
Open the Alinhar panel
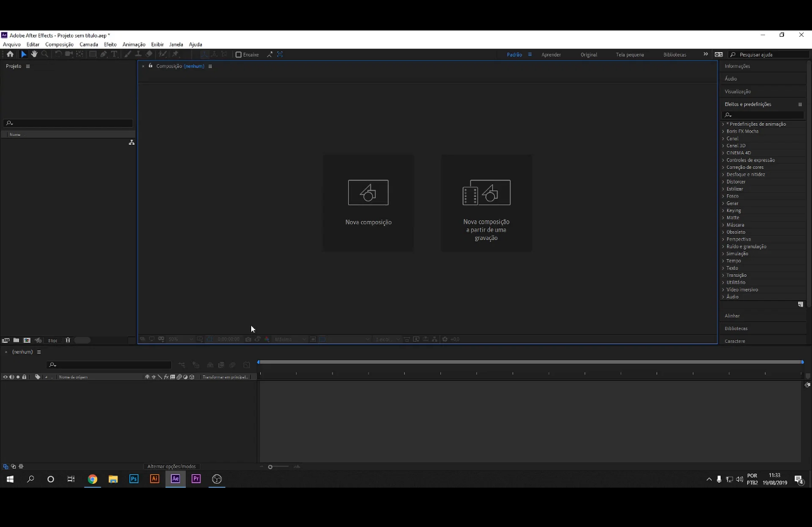(x=732, y=316)
